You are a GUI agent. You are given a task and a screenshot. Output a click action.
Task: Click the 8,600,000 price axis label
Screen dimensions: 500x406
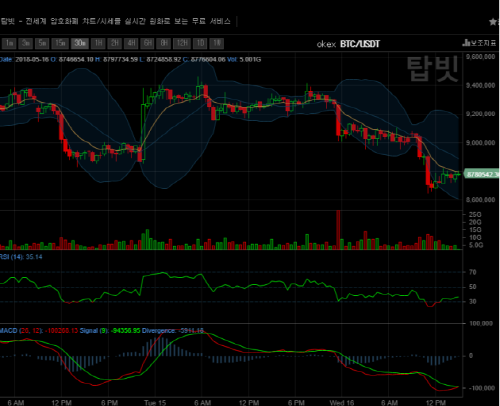coord(480,200)
